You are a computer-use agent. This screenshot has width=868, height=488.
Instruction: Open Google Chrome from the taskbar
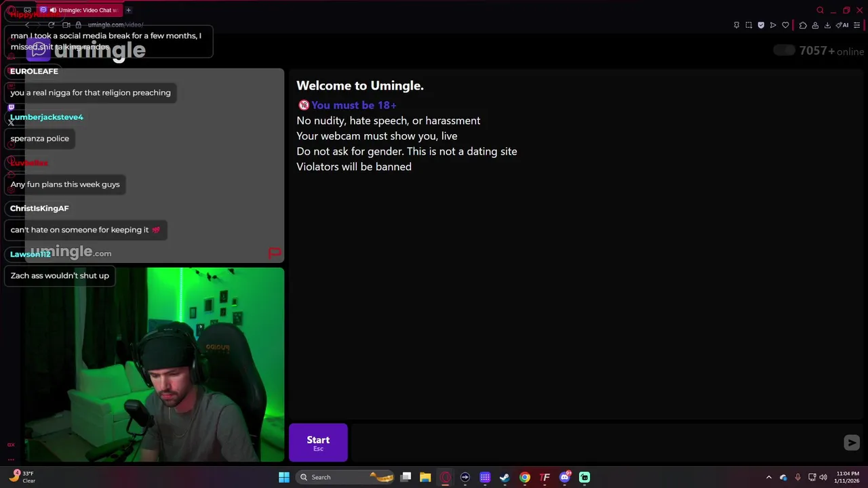[x=524, y=477]
